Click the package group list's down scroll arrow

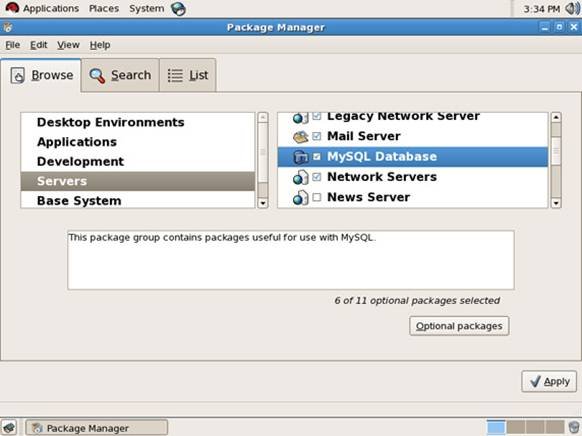coord(556,203)
